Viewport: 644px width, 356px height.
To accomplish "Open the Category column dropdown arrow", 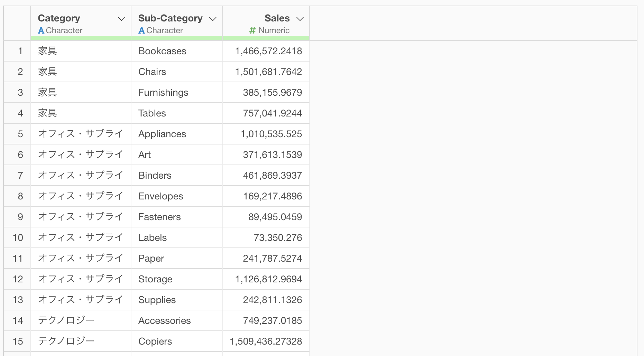I will coord(121,19).
